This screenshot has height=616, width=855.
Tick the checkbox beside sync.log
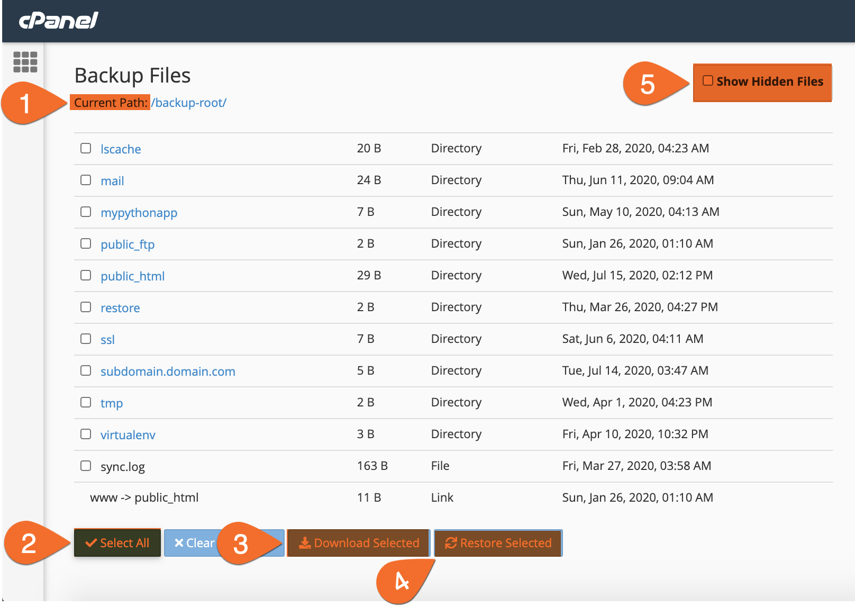pos(85,466)
